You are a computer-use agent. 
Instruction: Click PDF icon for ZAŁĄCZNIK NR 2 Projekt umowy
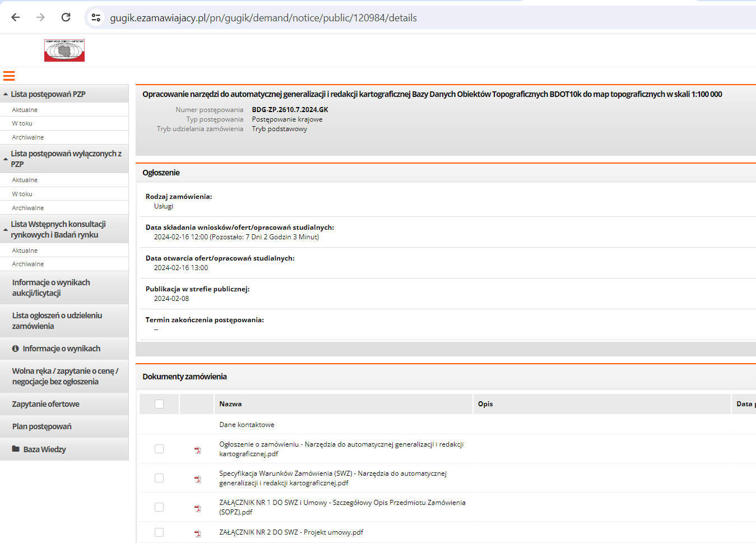point(197,533)
